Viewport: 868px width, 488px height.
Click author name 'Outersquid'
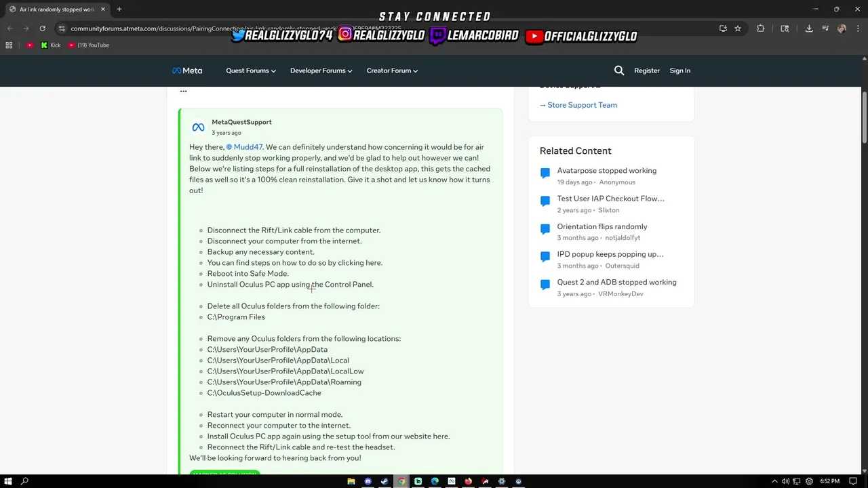pos(623,266)
